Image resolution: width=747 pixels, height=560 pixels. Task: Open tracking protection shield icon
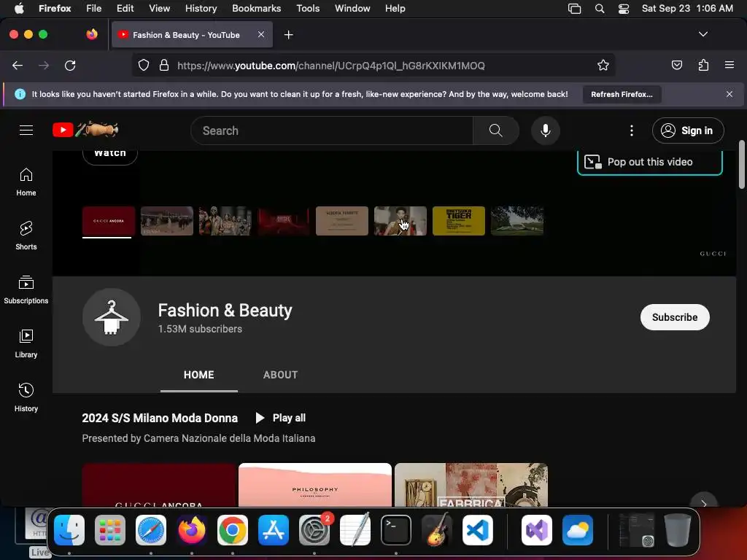click(144, 65)
